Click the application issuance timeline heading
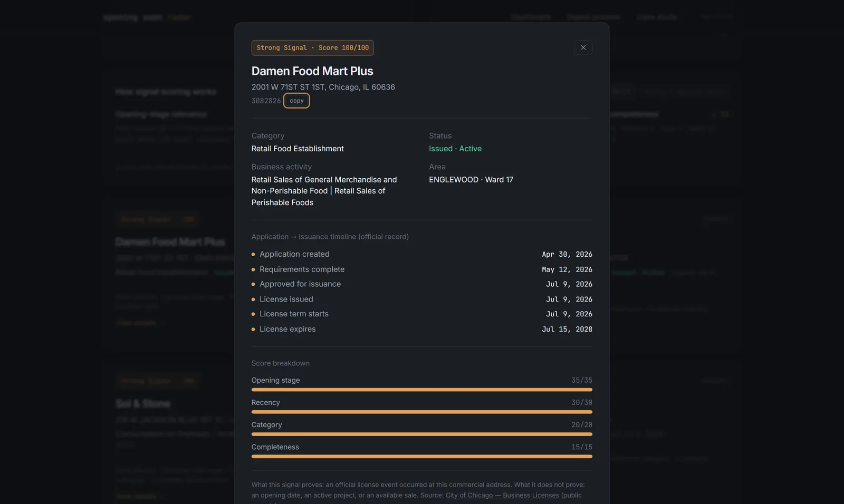Screen dimensions: 844x504 coord(330,237)
